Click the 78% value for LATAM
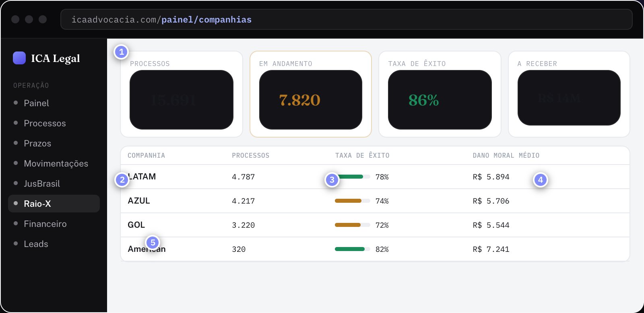The image size is (644, 313). [382, 177]
